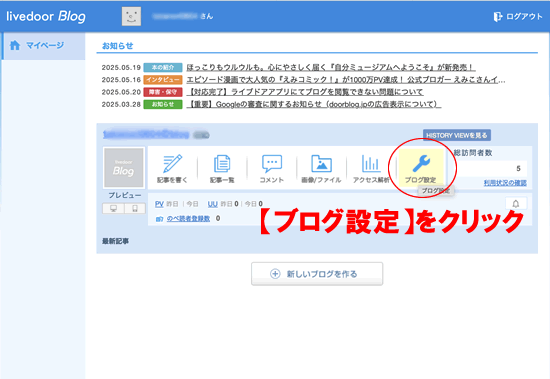Open the 記事一覧 documents icon

(x=222, y=164)
